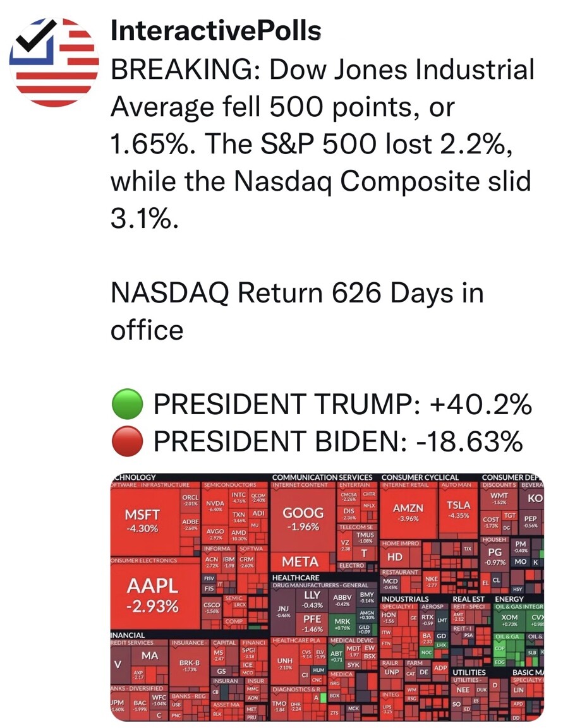
Task: Open the InteractivePolls profile avatar
Action: click(x=54, y=63)
